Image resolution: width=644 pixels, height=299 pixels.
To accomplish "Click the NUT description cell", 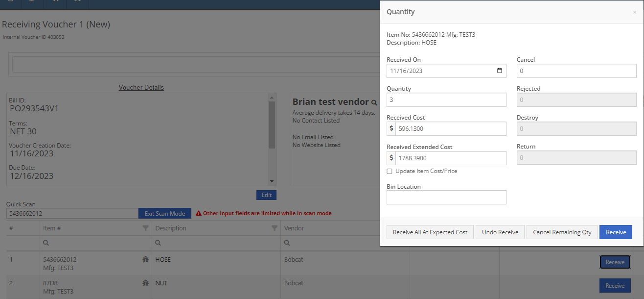I will click(161, 283).
